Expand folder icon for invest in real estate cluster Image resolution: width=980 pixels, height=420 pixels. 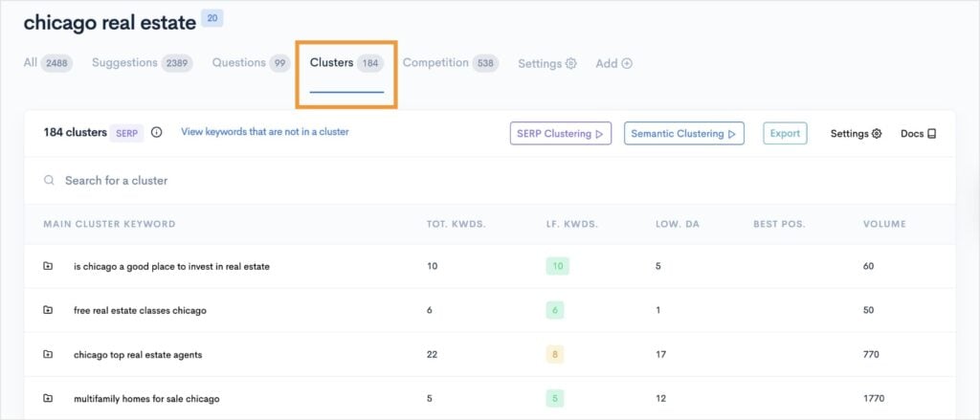(x=48, y=266)
